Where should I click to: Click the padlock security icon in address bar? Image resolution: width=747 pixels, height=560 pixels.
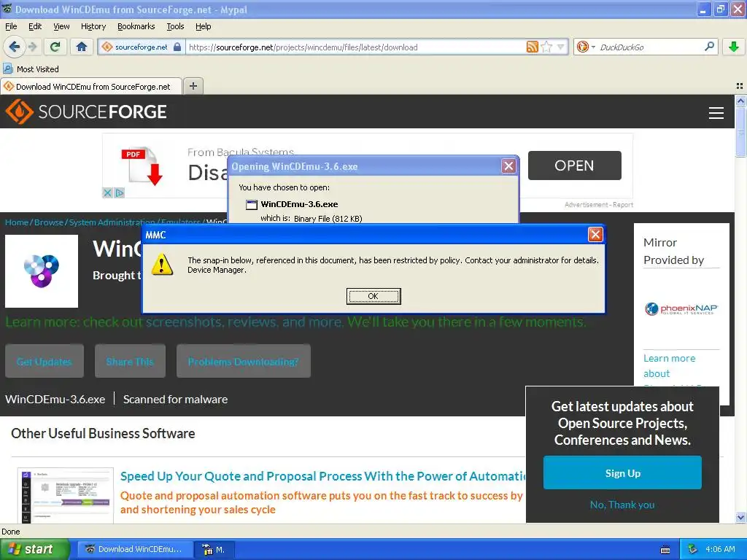[x=177, y=47]
